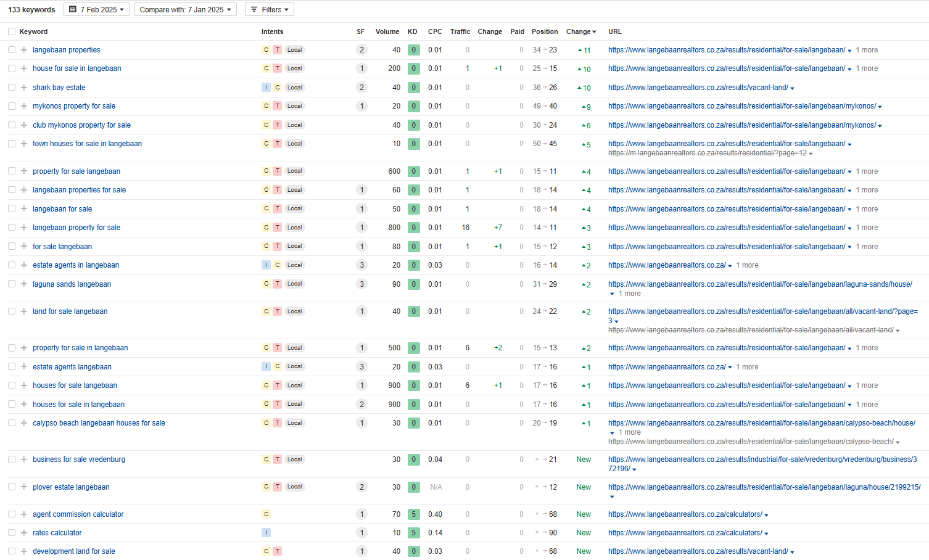Click the plus icon next to shark bay estate
Screen dimensions: 929x560
23,88
